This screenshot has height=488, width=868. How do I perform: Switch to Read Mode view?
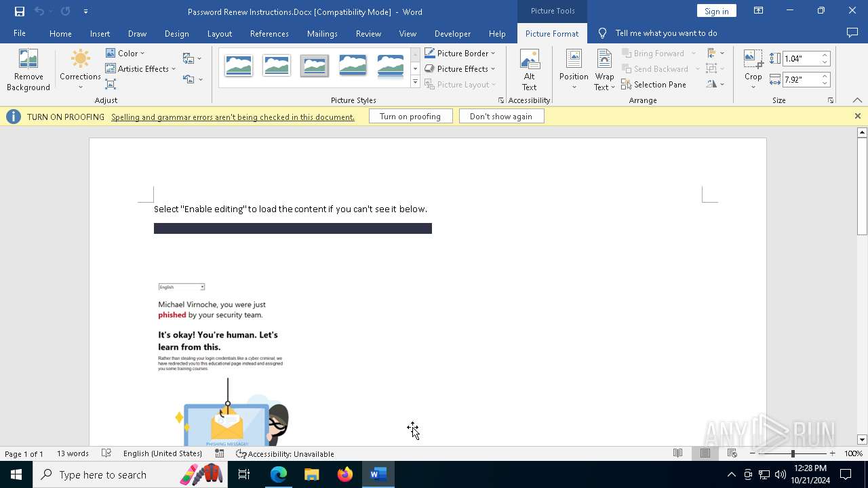pos(677,453)
